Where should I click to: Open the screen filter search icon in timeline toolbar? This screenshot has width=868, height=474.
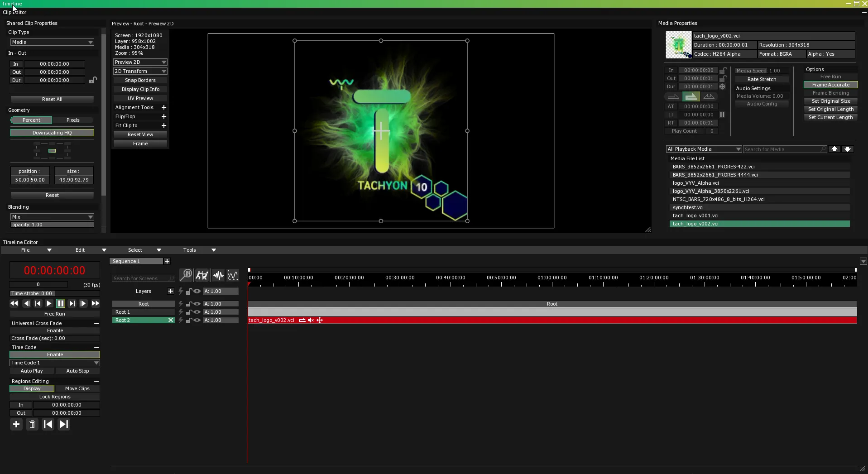click(186, 275)
